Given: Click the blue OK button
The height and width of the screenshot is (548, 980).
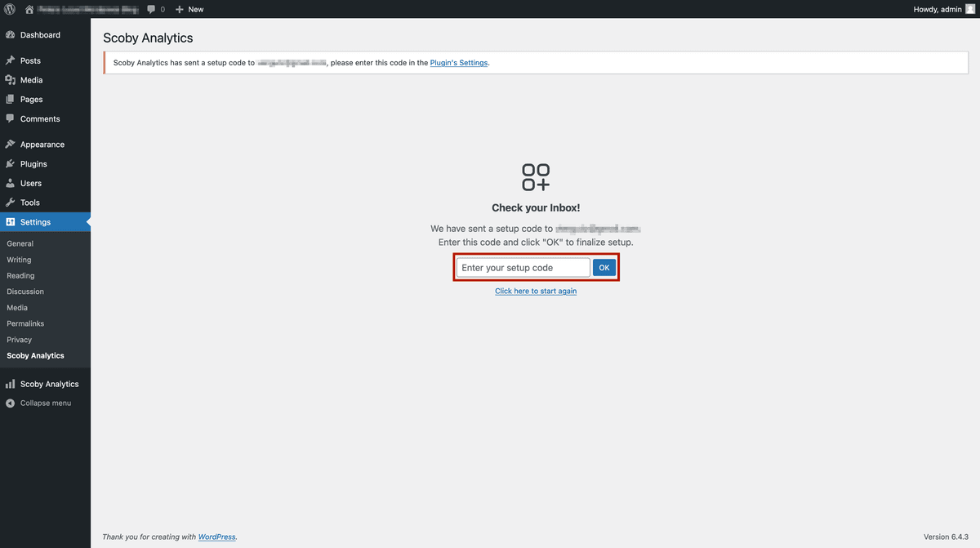Looking at the screenshot, I should 604,268.
